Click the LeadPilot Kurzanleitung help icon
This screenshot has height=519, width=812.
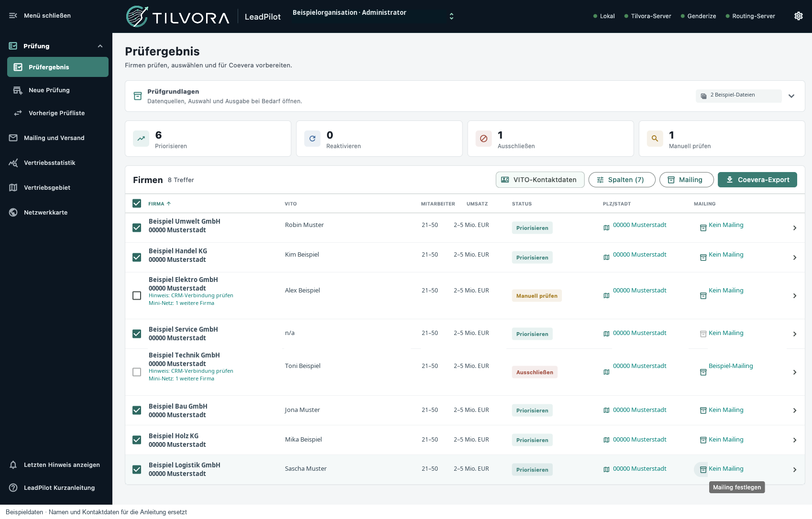tap(13, 488)
